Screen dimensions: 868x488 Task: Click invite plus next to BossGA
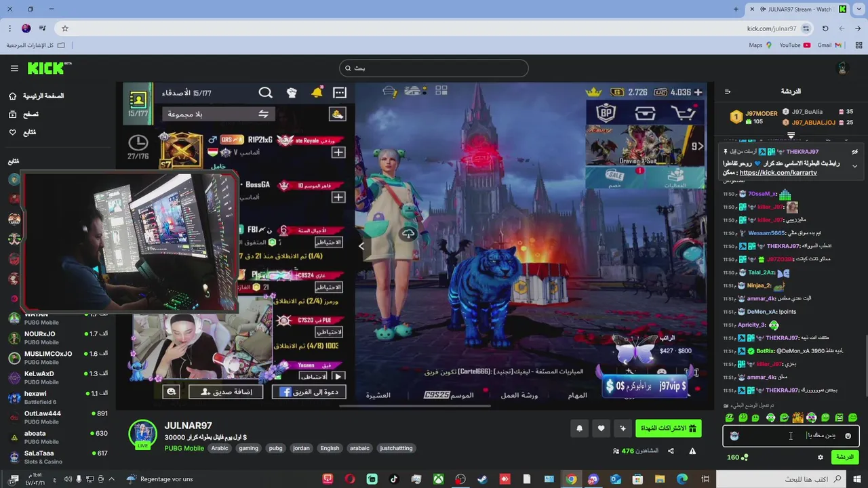pos(338,197)
